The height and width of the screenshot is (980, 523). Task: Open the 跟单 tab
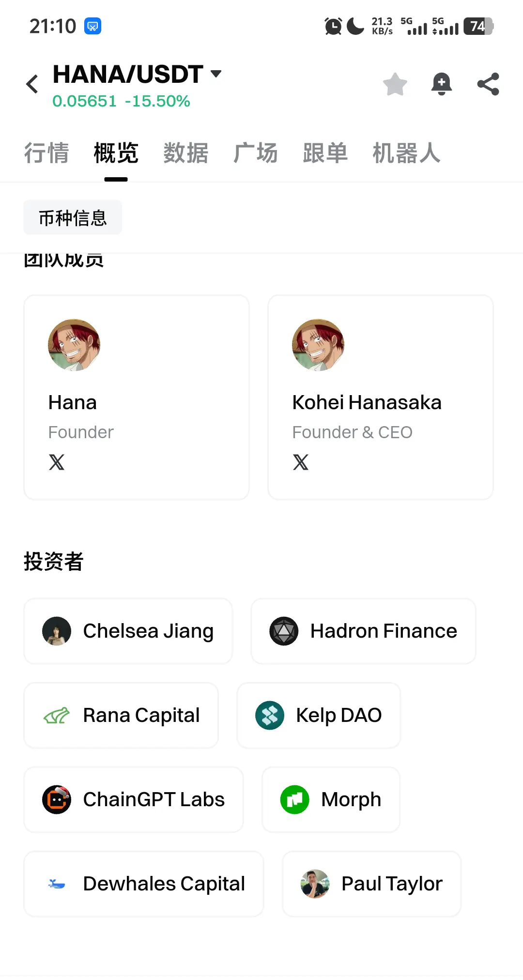[x=325, y=153]
